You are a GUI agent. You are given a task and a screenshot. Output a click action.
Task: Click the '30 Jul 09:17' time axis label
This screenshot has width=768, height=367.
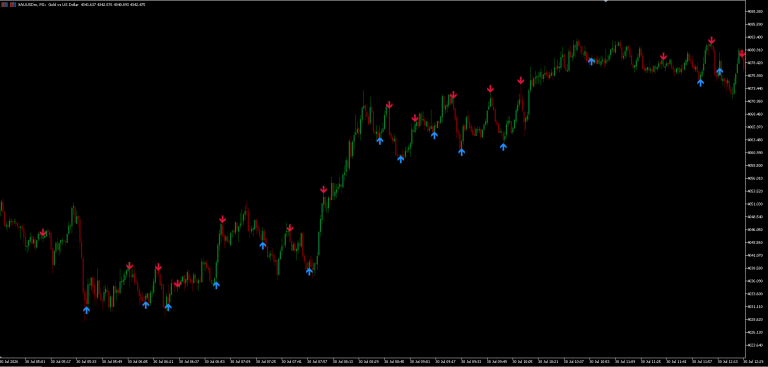446,362
